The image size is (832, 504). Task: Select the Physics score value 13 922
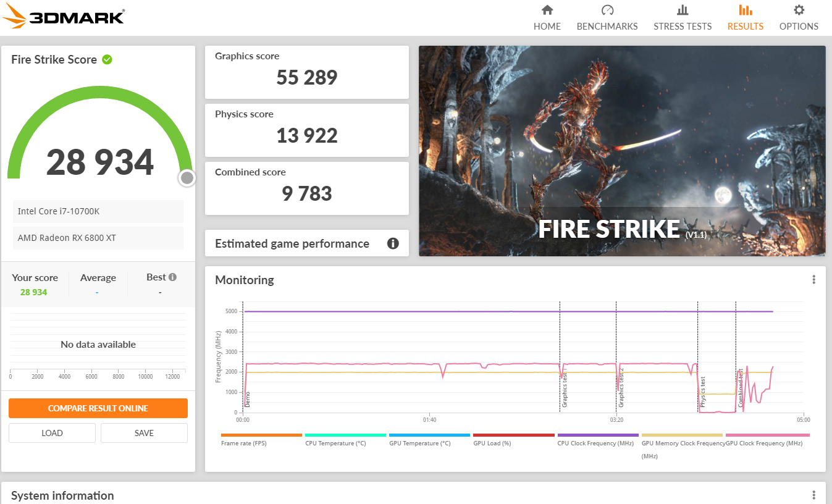click(307, 136)
